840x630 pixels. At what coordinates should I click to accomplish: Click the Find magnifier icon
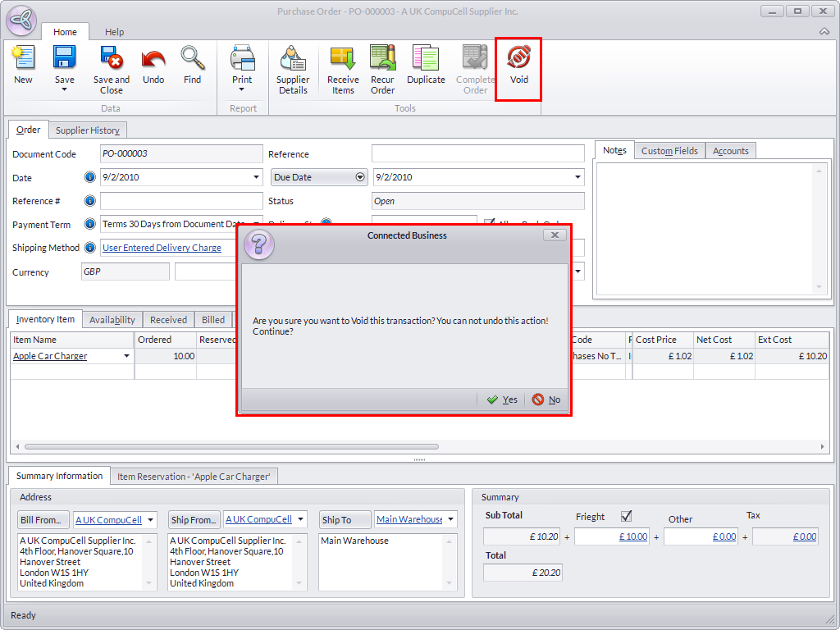tap(192, 59)
